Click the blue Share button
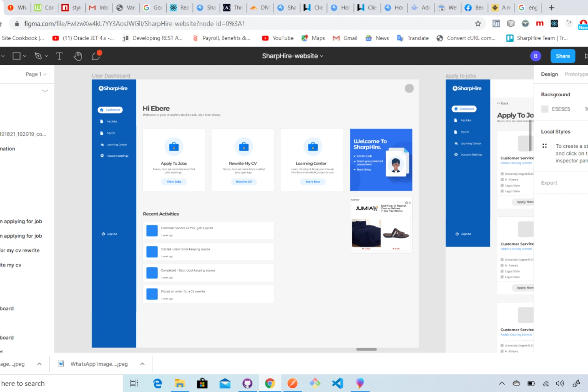The height and width of the screenshot is (392, 588). [x=563, y=56]
